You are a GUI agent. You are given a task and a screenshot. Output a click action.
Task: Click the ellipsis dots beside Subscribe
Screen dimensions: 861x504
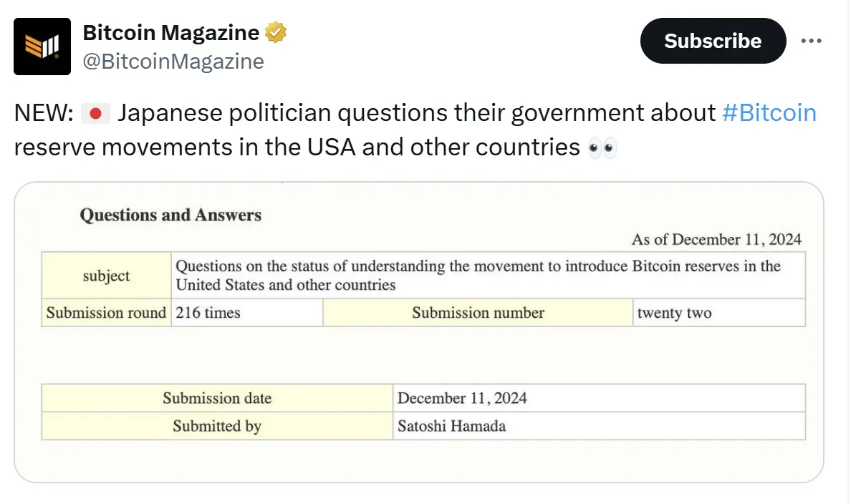[x=811, y=41]
